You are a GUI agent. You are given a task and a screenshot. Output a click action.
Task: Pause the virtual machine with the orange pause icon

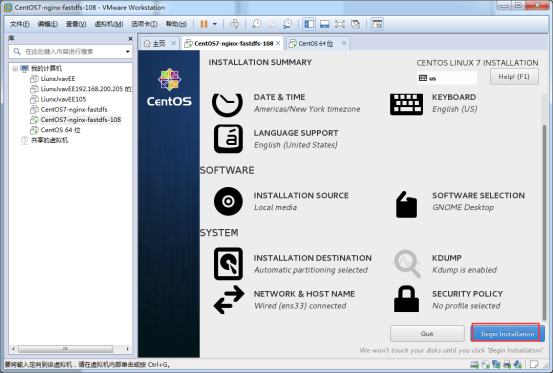204,24
